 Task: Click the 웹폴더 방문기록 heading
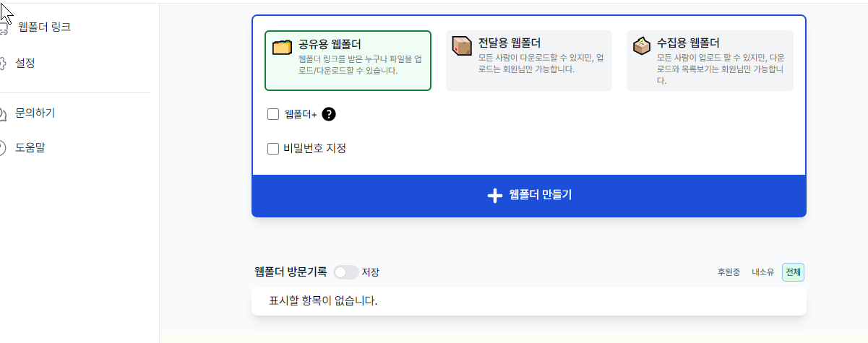coord(291,272)
